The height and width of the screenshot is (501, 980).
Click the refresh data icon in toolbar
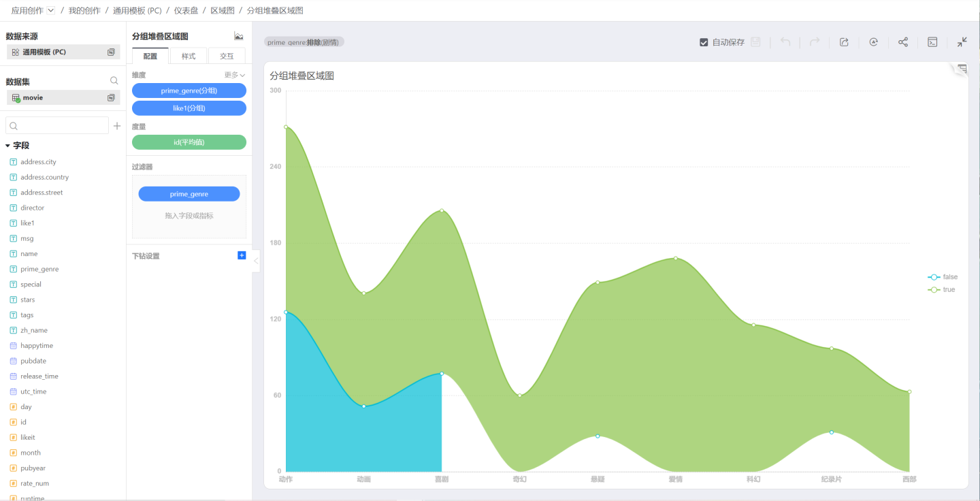[873, 42]
